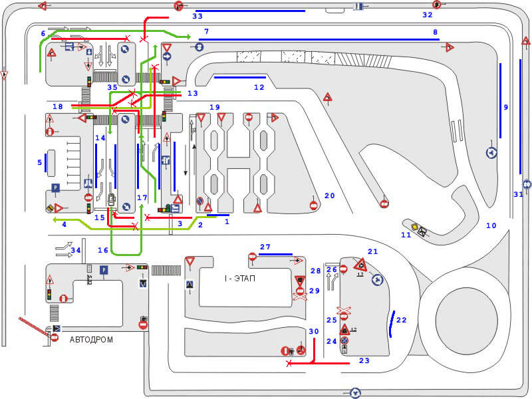The height and width of the screenshot is (399, 532).
Task: Select the traffic light right of number 34
Action: tap(142, 267)
